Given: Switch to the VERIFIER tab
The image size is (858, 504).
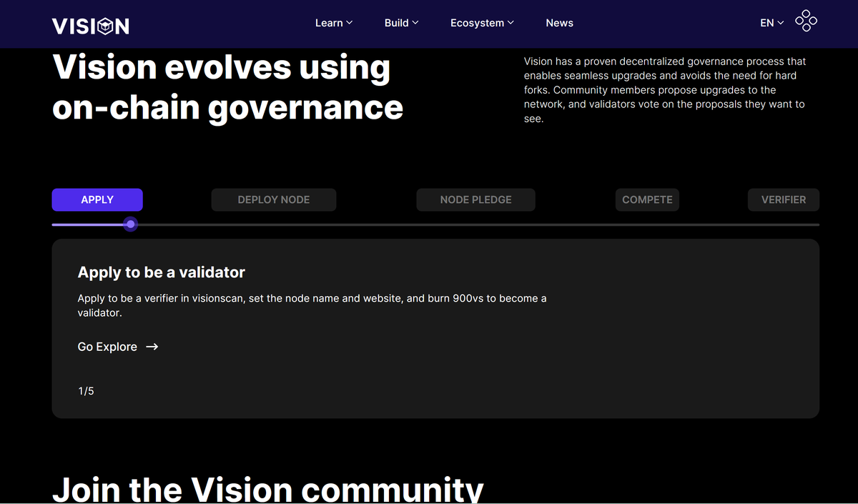Looking at the screenshot, I should coord(784,199).
